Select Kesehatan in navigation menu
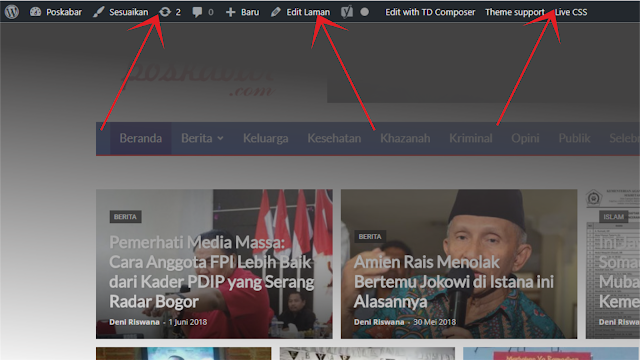The height and width of the screenshot is (360, 640). point(334,138)
